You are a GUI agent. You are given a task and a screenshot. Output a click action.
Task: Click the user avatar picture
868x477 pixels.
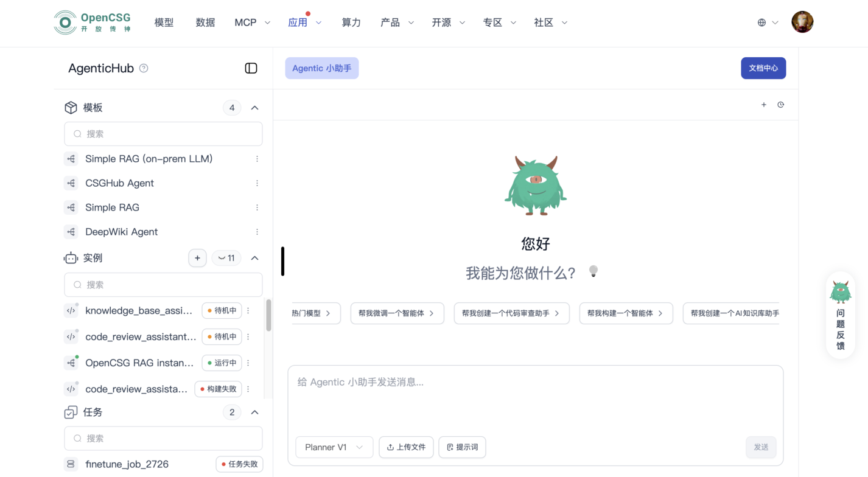click(802, 23)
